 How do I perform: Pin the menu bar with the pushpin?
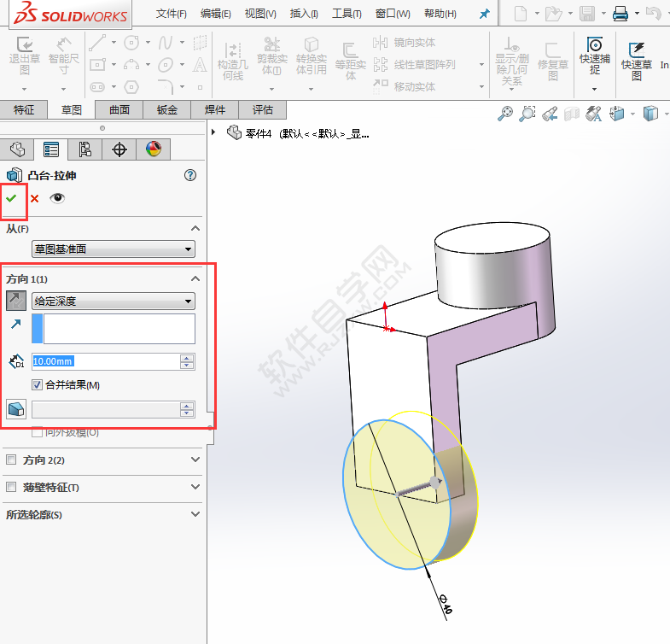484,15
